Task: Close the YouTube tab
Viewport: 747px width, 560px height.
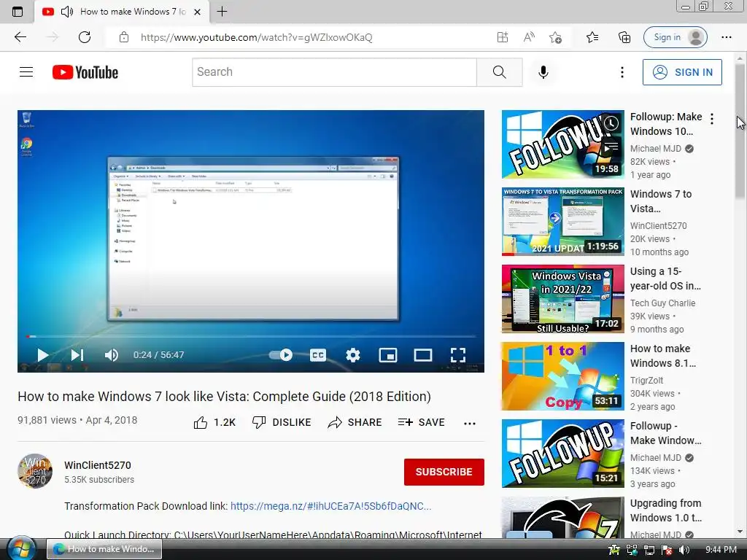Action: pyautogui.click(x=197, y=12)
